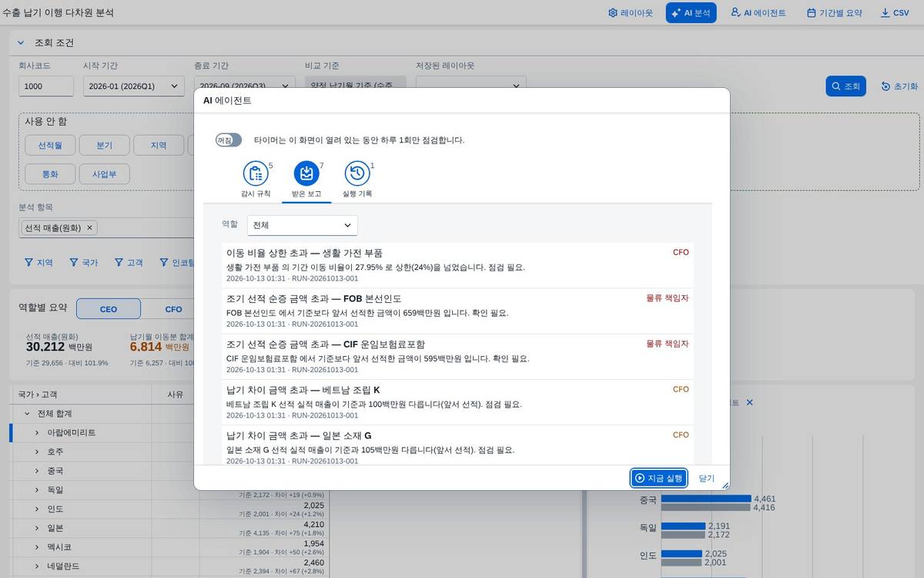Viewport: 924px width, 578px height.
Task: Select the 감시 규칙 tab icon
Action: pyautogui.click(x=256, y=174)
